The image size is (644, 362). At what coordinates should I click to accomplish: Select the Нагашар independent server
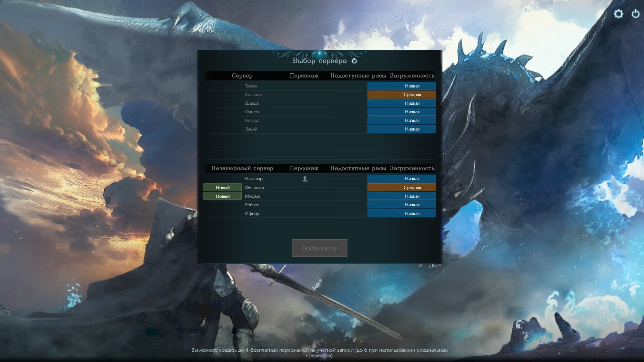pos(254,179)
